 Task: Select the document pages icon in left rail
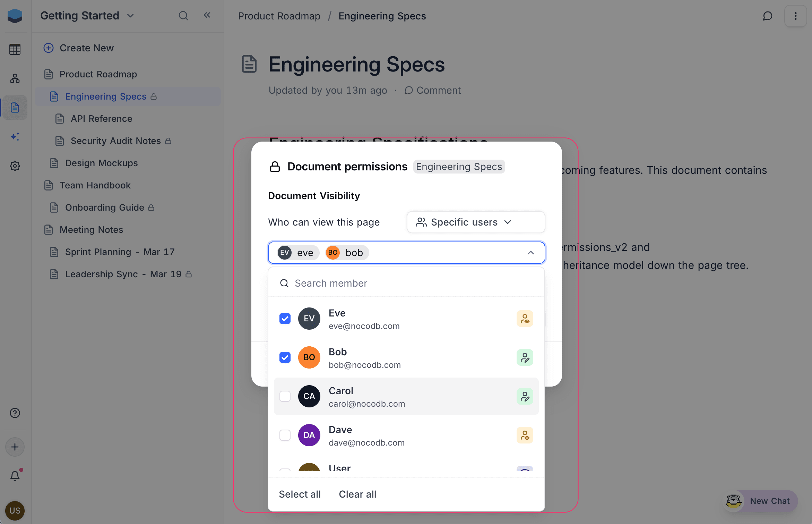[15, 108]
